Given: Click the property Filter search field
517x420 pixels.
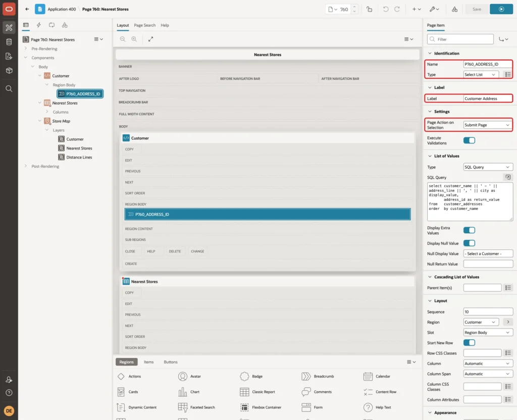Looking at the screenshot, I should 460,39.
